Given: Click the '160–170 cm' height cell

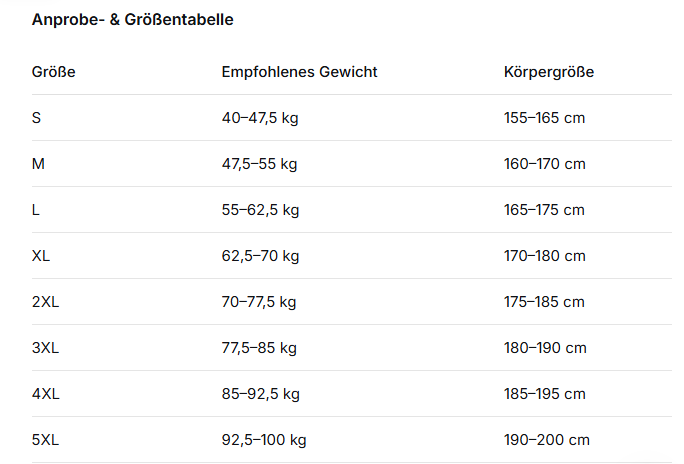Looking at the screenshot, I should tap(545, 164).
